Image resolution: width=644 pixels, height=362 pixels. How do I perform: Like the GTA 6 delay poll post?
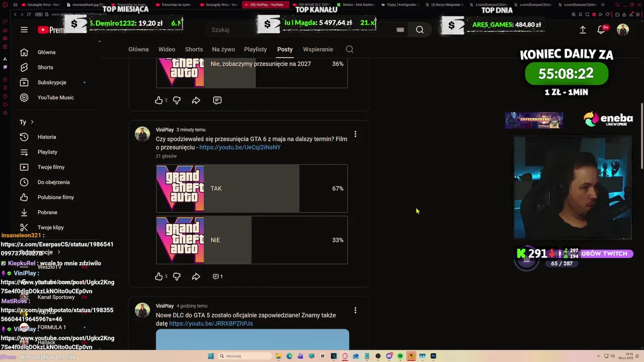[159, 277]
